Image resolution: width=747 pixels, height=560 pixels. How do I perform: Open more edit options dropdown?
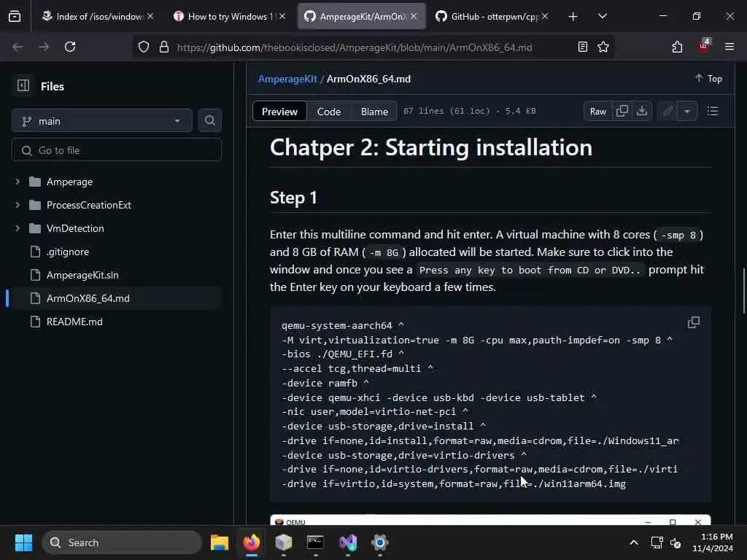[x=687, y=111]
